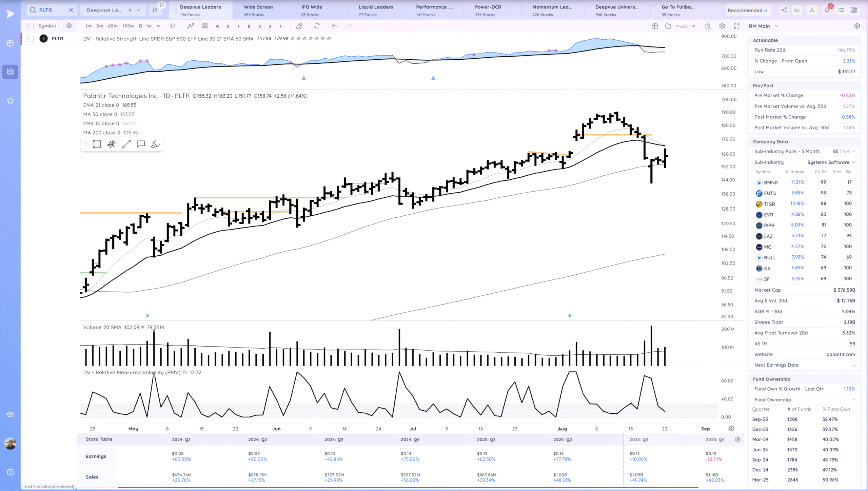Toggle the B marker circle button
Image resolution: width=868 pixels, height=491 pixels.
click(249, 26)
